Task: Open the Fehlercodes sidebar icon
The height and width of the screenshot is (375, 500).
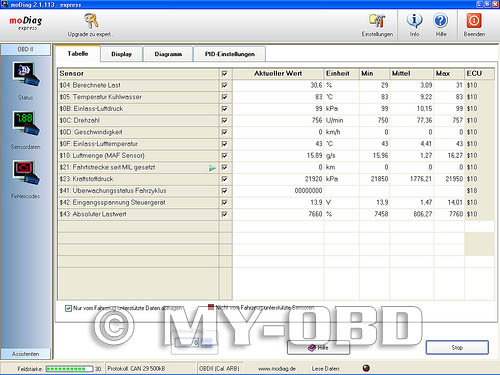Action: [26, 173]
